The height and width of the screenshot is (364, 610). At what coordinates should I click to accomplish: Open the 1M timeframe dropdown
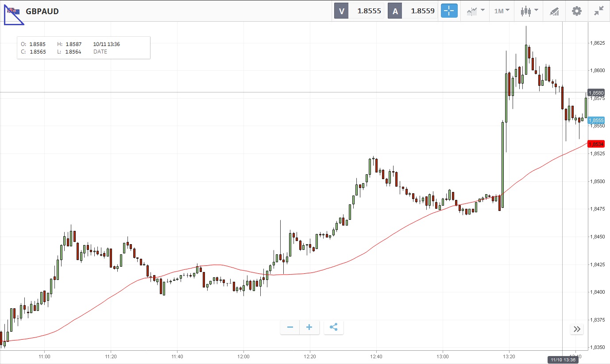(x=502, y=11)
